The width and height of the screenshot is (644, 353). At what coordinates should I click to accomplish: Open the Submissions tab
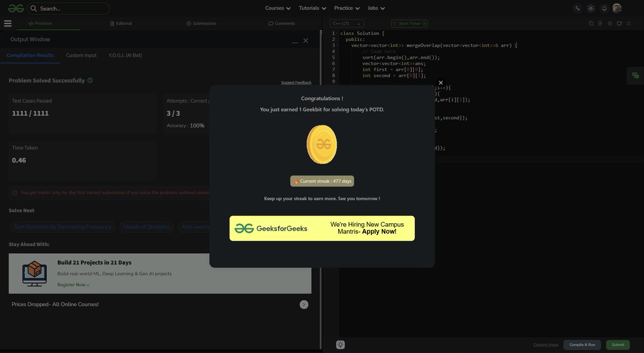click(x=201, y=24)
